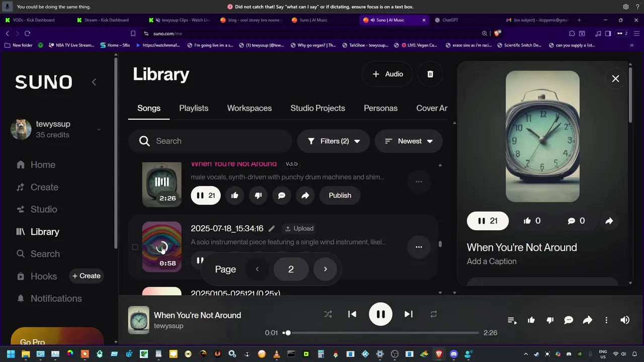Image resolution: width=644 pixels, height=362 pixels.
Task: Skip to the next track
Action: (x=409, y=314)
